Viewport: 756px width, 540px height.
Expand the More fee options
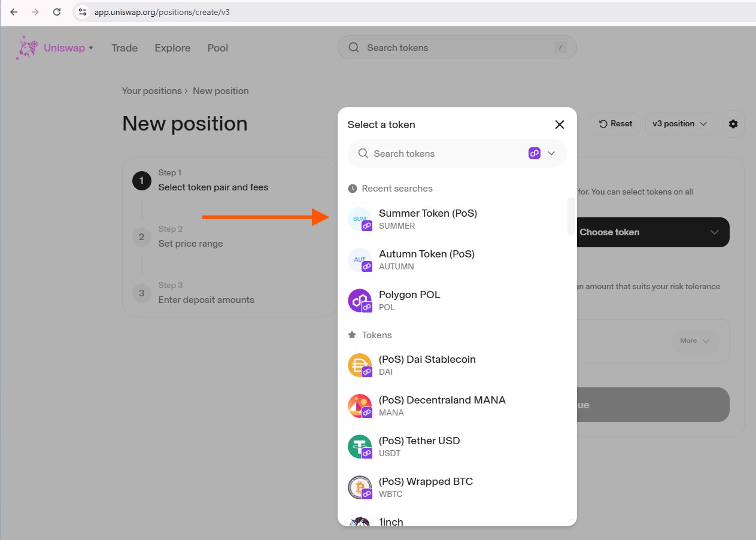click(694, 341)
